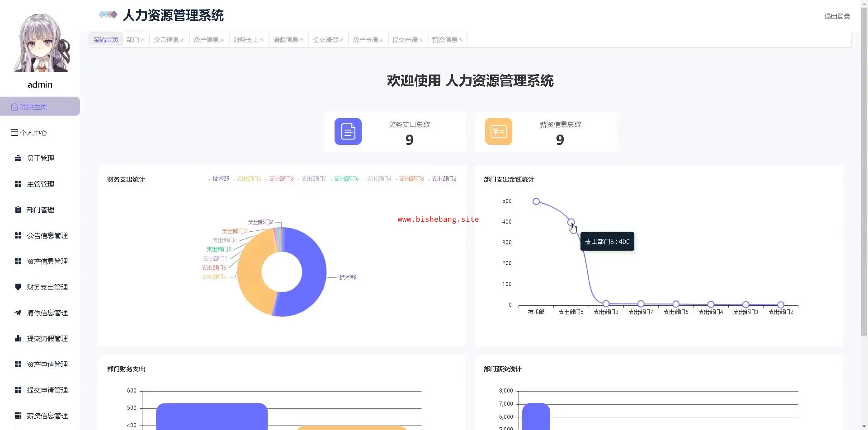Click the blue bar in 部门财务支出 chart
Viewport: 868px width, 430px height.
click(x=212, y=416)
